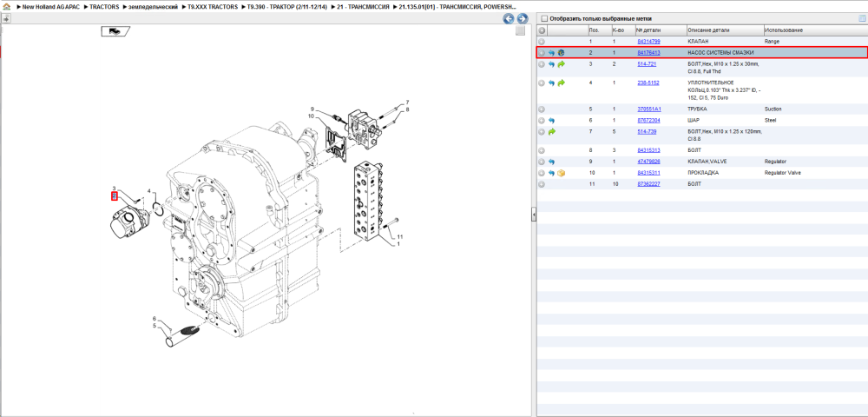The height and width of the screenshot is (417, 868).
Task: Add ПРОКЛАДКА 84315311 with plus icon
Action: pyautogui.click(x=542, y=173)
